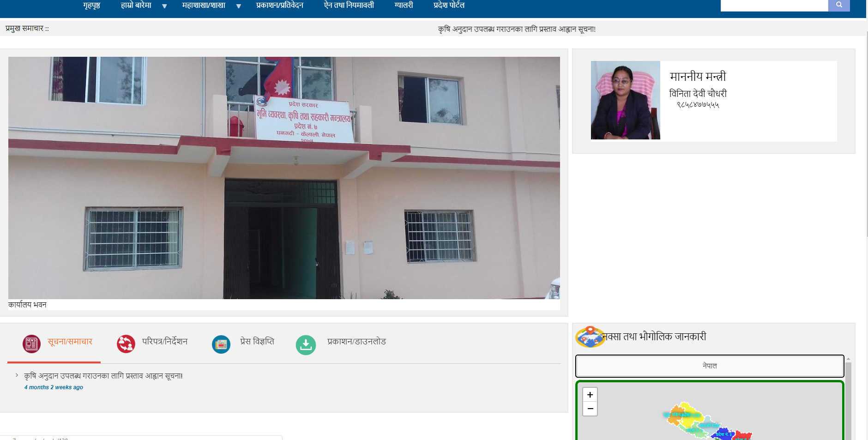Viewport: 868px width, 440px height.
Task: Expand the हाम्रो बारेमा dropdown arrow
Action: 164,6
